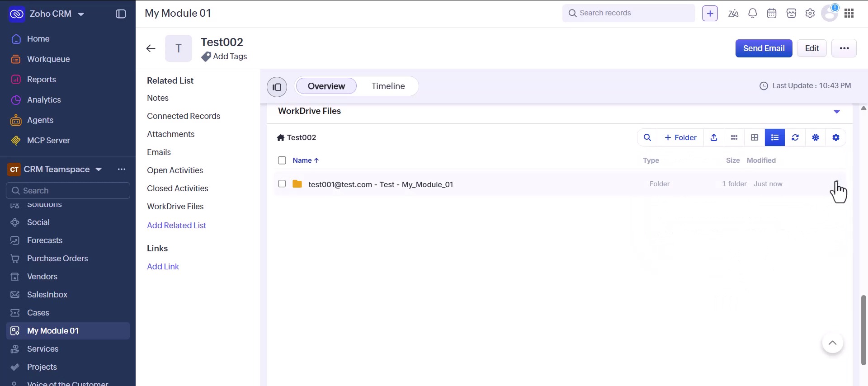Switch WorkDrive to thumbnail view

(x=734, y=137)
